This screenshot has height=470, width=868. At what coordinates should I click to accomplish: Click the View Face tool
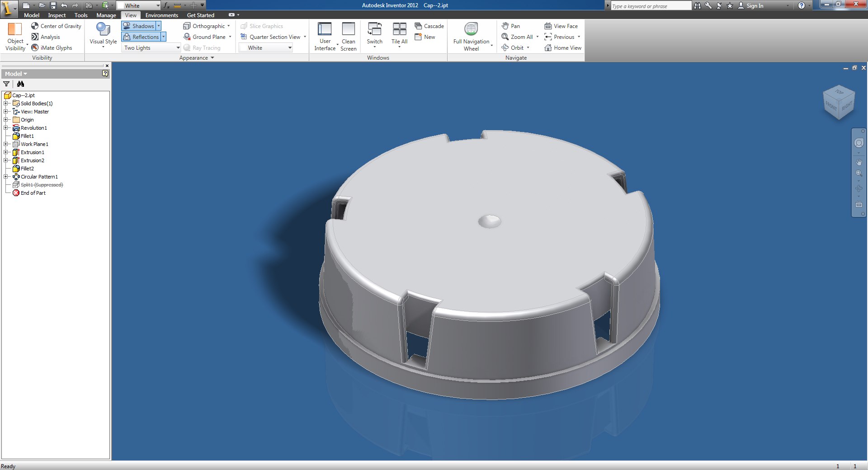click(x=561, y=26)
